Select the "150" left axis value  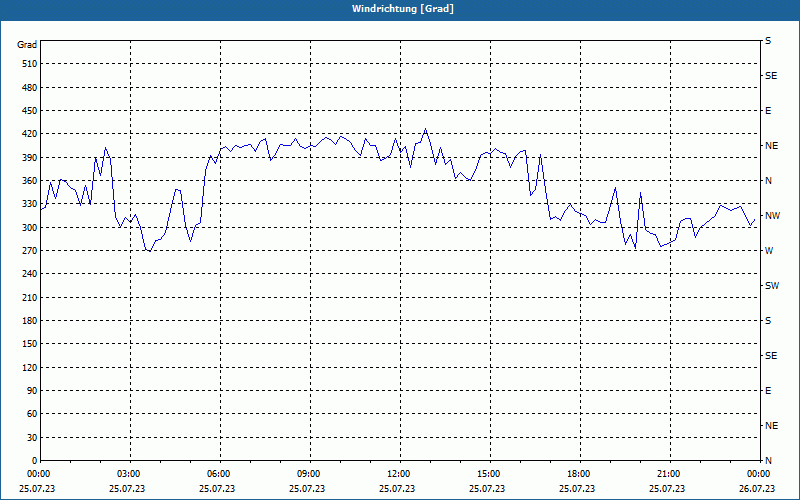coord(30,344)
